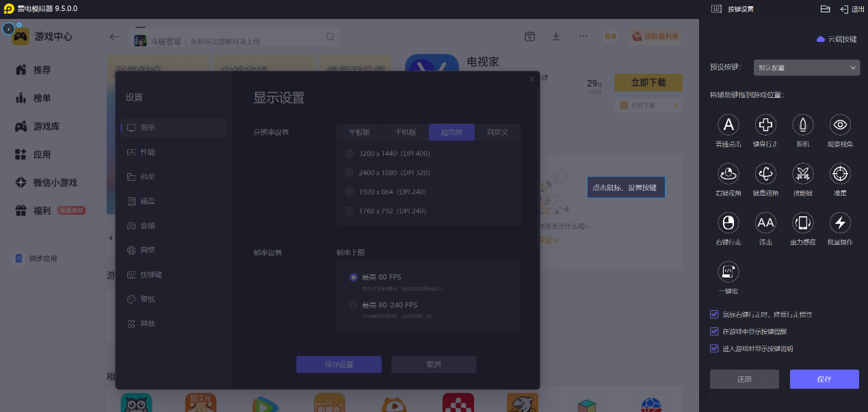The image size is (868, 412).
Task: Click the 还原 restore button
Action: coord(744,379)
